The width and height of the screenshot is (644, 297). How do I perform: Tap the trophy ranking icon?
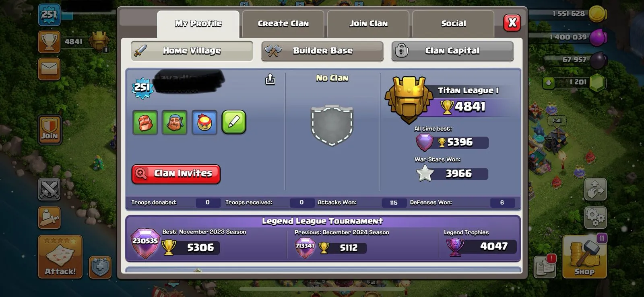click(x=49, y=42)
